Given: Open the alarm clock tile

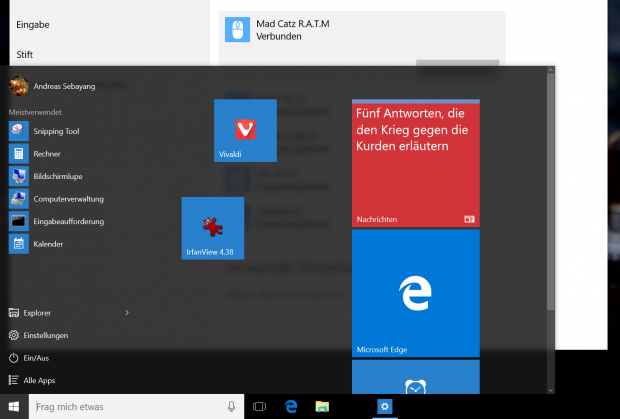Looking at the screenshot, I should tap(416, 377).
